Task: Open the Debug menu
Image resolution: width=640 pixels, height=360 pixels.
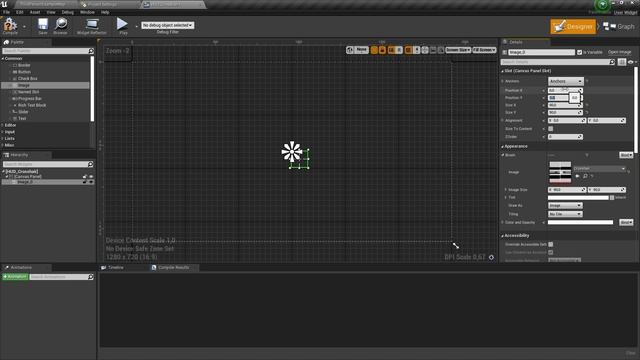Action: click(67, 12)
